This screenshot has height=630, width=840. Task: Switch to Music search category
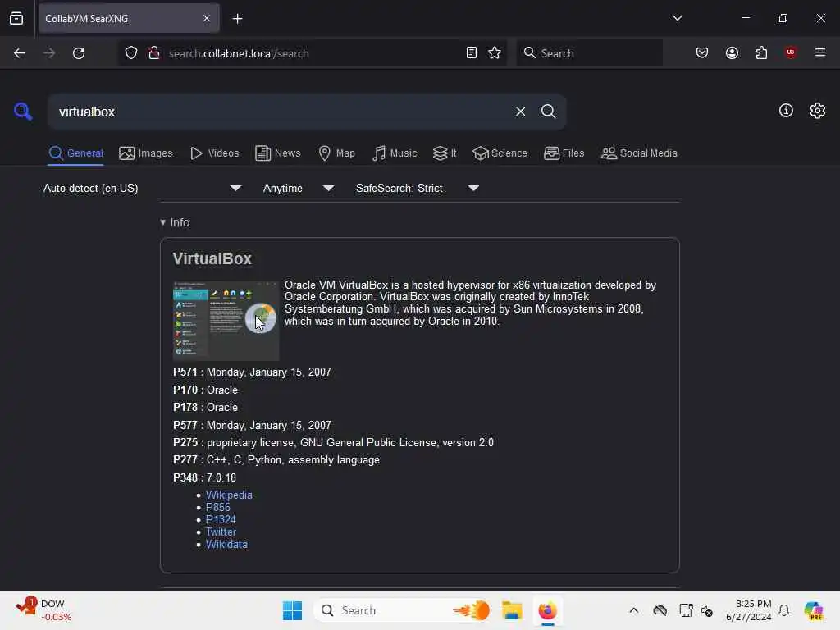pos(395,153)
